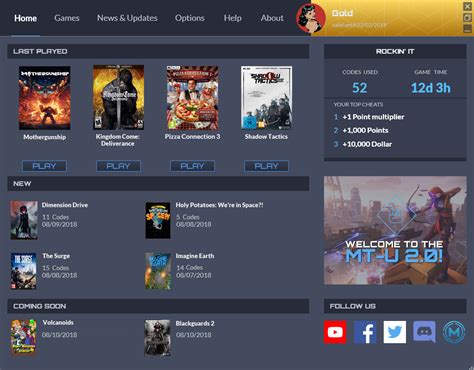Open the Facebook social icon
Image resolution: width=474 pixels, height=370 pixels.
(x=365, y=332)
